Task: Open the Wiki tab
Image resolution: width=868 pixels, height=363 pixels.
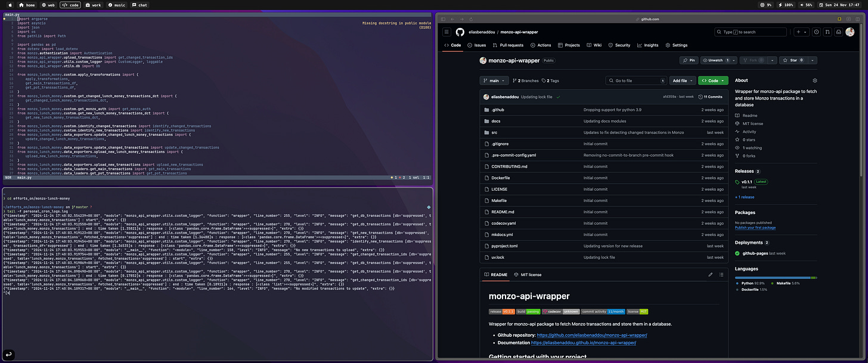Action: pyautogui.click(x=594, y=45)
